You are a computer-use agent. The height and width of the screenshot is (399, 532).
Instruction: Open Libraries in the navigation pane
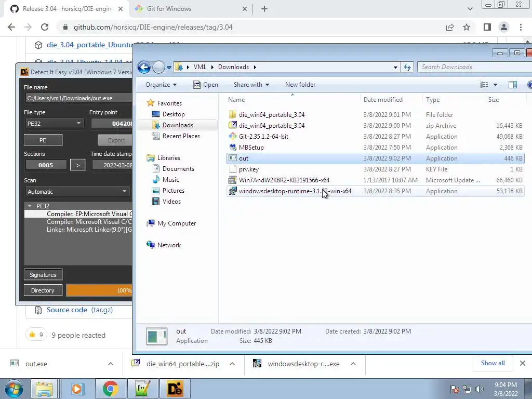pyautogui.click(x=169, y=158)
